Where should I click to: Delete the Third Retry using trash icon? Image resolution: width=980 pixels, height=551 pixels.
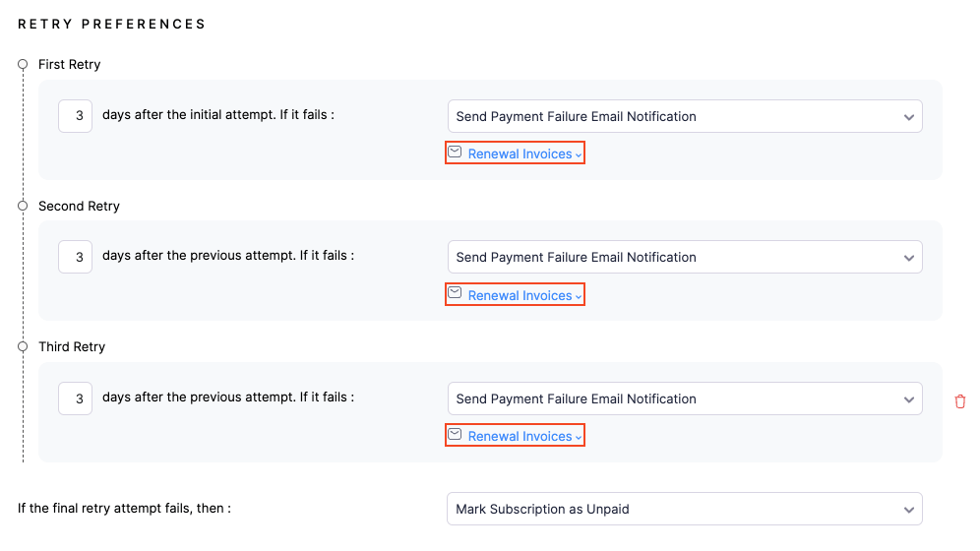pyautogui.click(x=960, y=401)
